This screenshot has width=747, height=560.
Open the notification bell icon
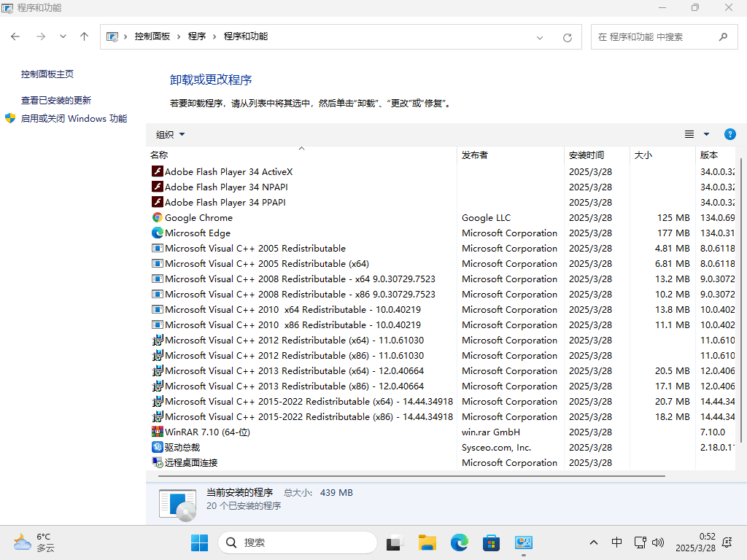click(727, 542)
